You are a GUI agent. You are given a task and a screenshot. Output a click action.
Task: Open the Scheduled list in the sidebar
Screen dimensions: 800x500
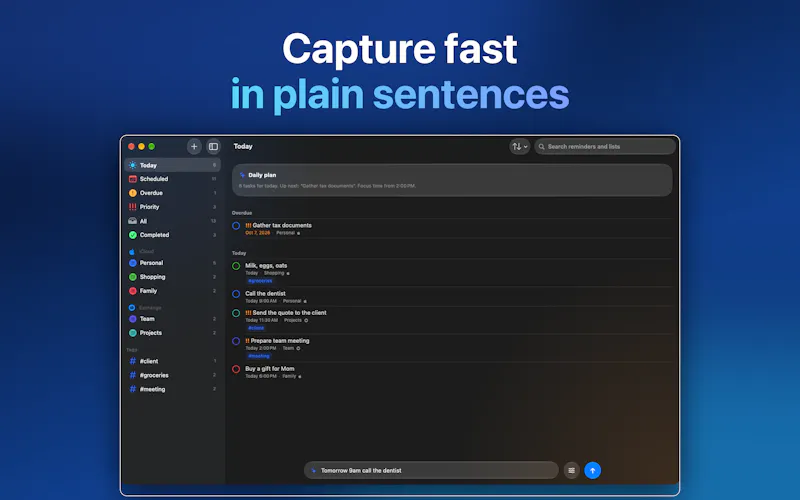click(172, 179)
